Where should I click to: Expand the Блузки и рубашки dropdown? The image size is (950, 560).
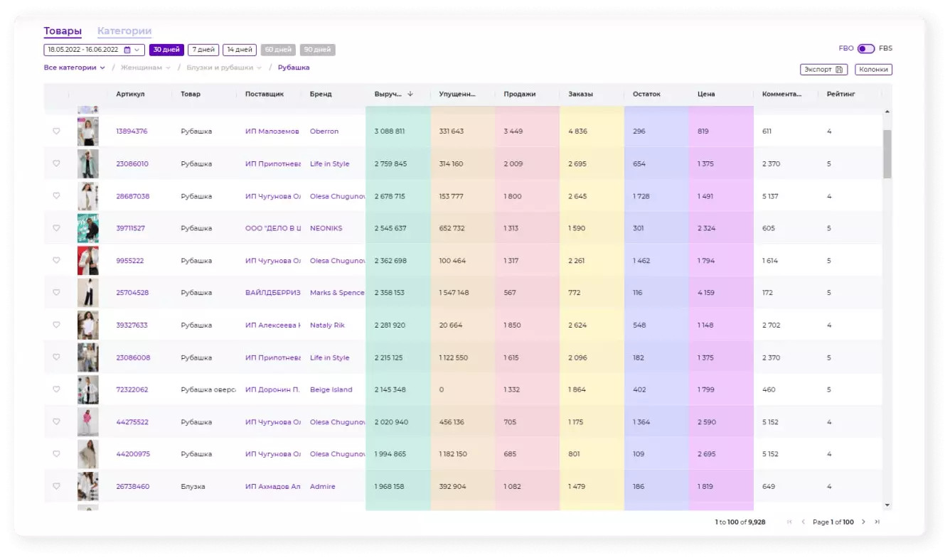point(224,68)
